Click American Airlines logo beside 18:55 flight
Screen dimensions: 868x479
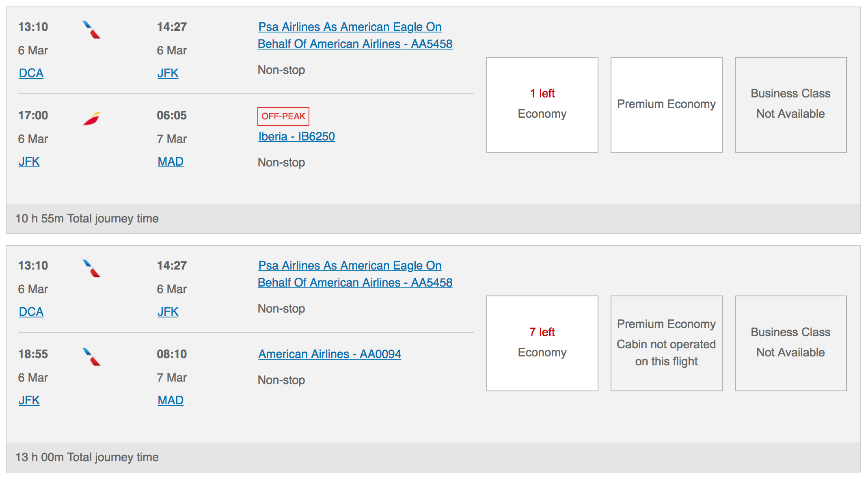(x=91, y=357)
